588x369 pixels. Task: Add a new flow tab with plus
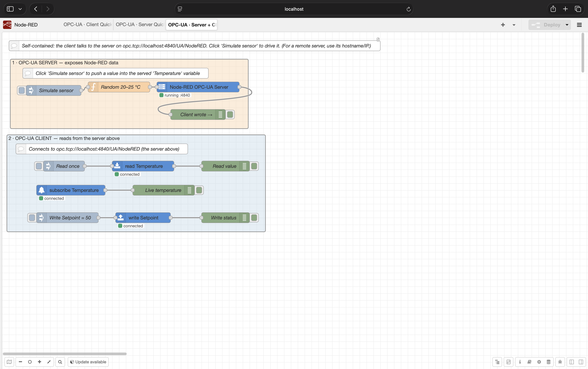pos(503,25)
